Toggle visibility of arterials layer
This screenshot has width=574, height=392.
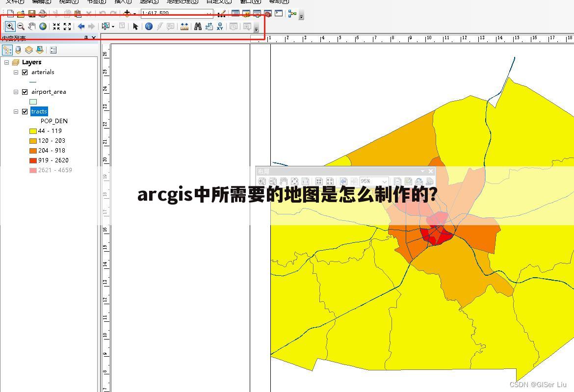tap(25, 72)
